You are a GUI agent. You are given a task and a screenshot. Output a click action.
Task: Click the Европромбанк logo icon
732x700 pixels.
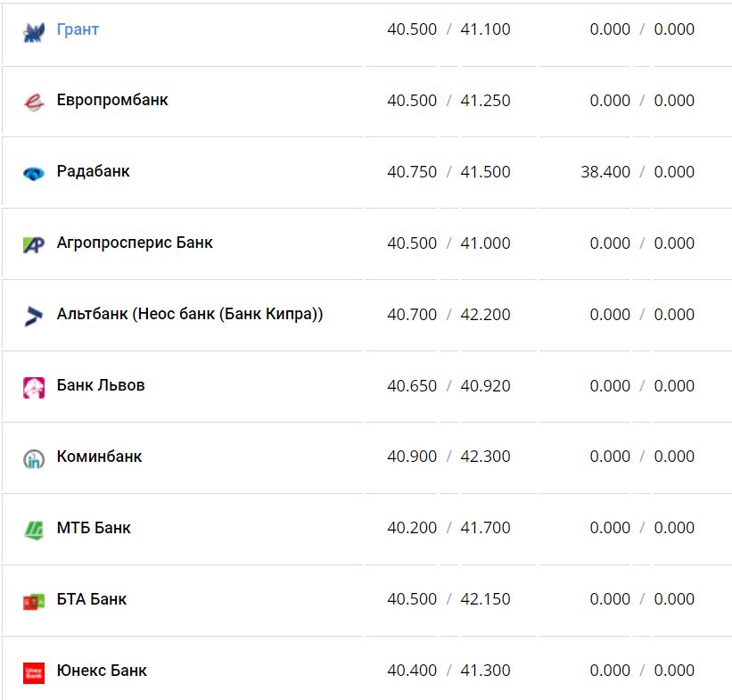coord(34,103)
